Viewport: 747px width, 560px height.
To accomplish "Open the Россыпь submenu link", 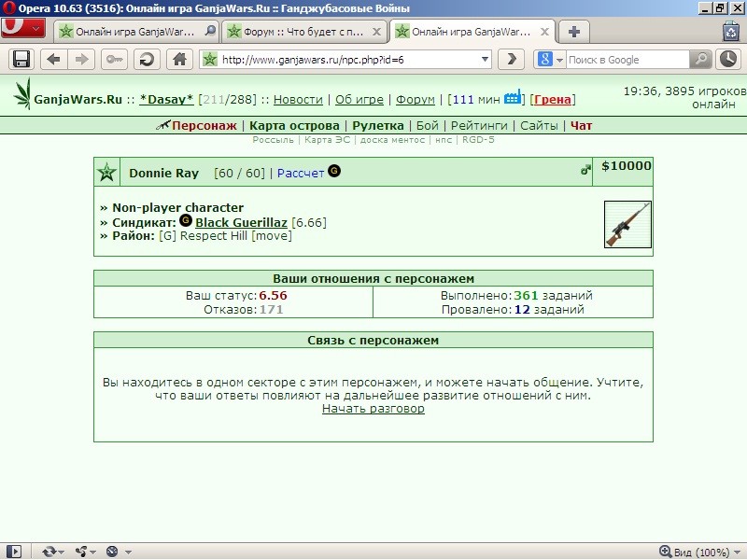I will 273,140.
